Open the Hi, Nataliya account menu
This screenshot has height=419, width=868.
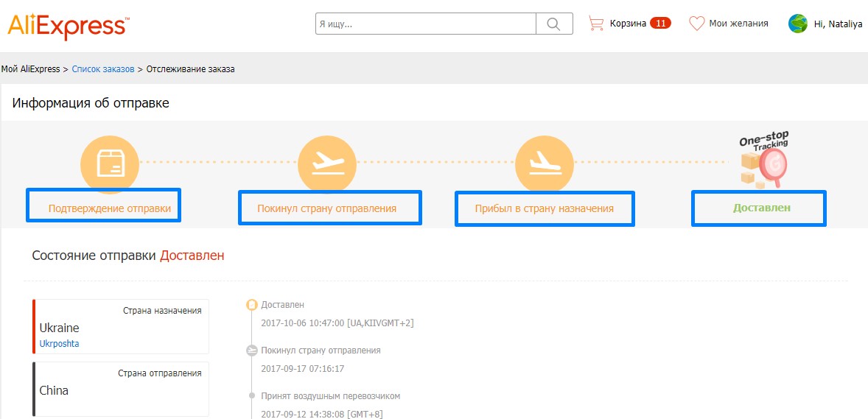(838, 24)
